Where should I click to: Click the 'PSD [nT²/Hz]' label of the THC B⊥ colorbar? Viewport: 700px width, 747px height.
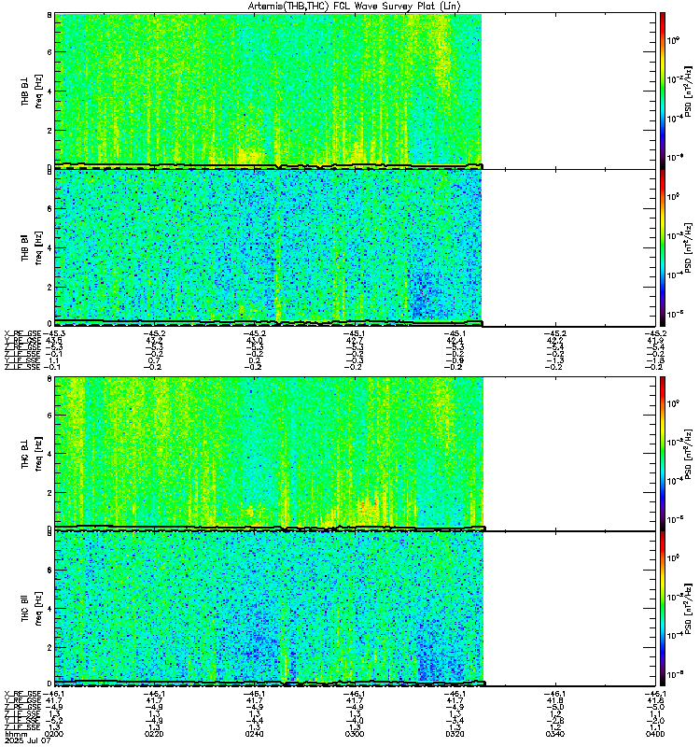[688, 453]
